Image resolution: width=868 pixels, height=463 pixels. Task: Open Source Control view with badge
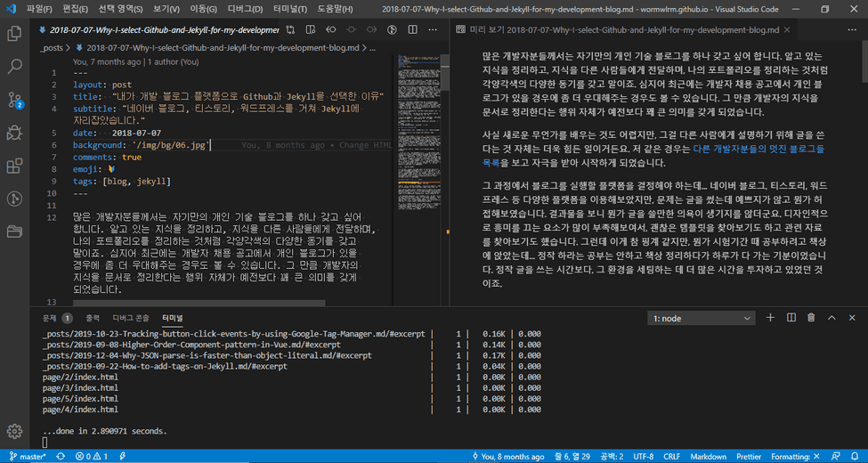(x=14, y=100)
